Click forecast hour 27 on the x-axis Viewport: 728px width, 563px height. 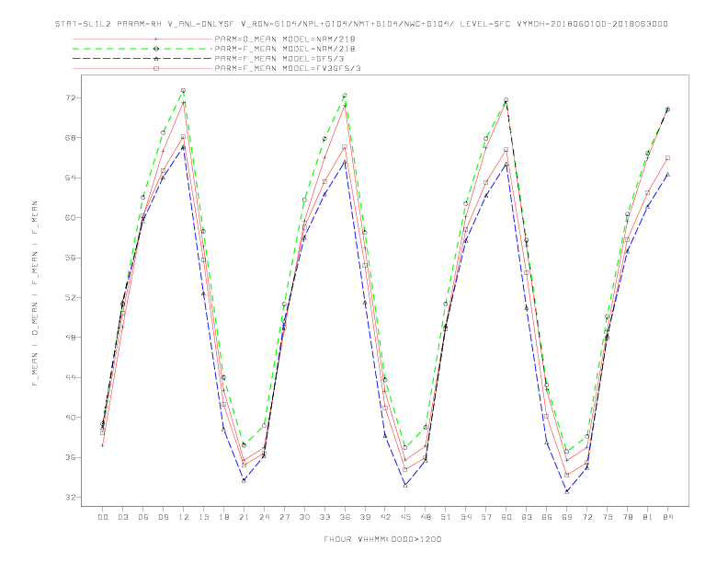click(284, 517)
